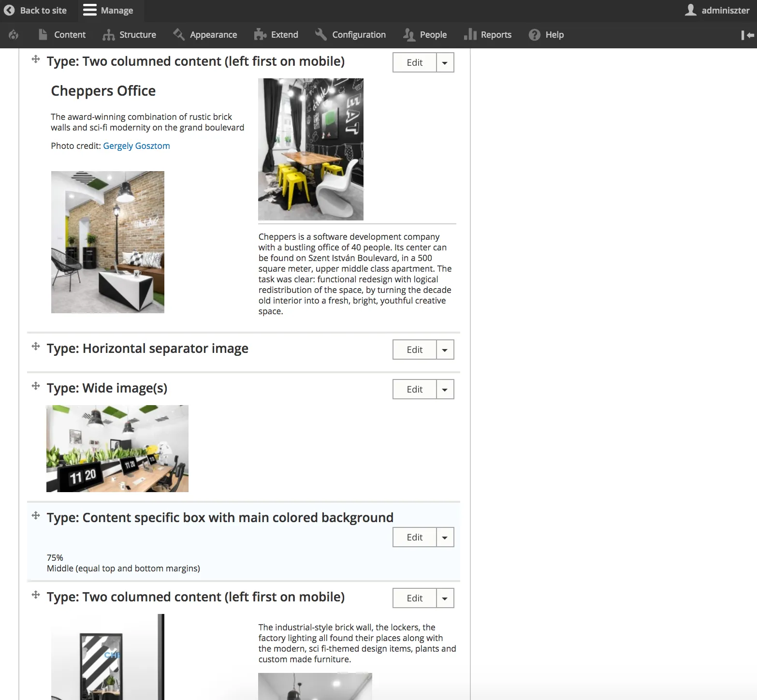This screenshot has width=757, height=700.
Task: Click the 75% value text
Action: tap(55, 558)
